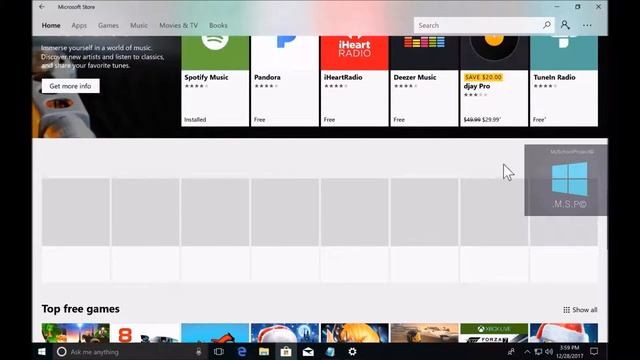Open the three-dot more menu
The width and height of the screenshot is (640, 360).
point(587,25)
